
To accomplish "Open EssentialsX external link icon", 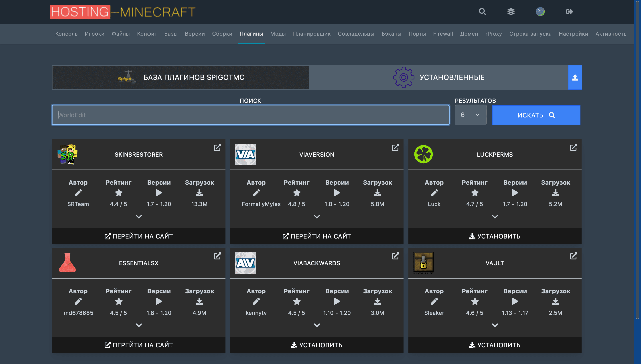I will coord(217,256).
